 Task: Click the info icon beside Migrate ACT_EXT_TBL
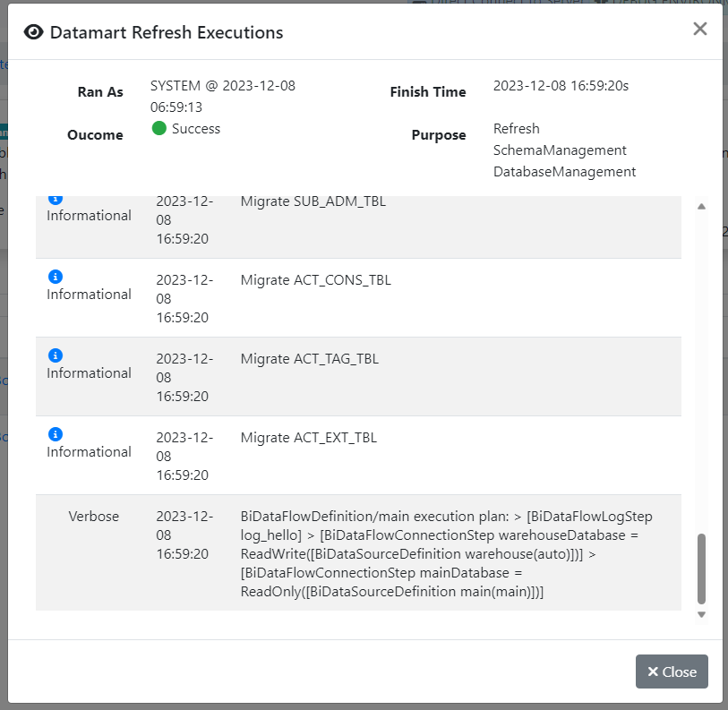[55, 434]
